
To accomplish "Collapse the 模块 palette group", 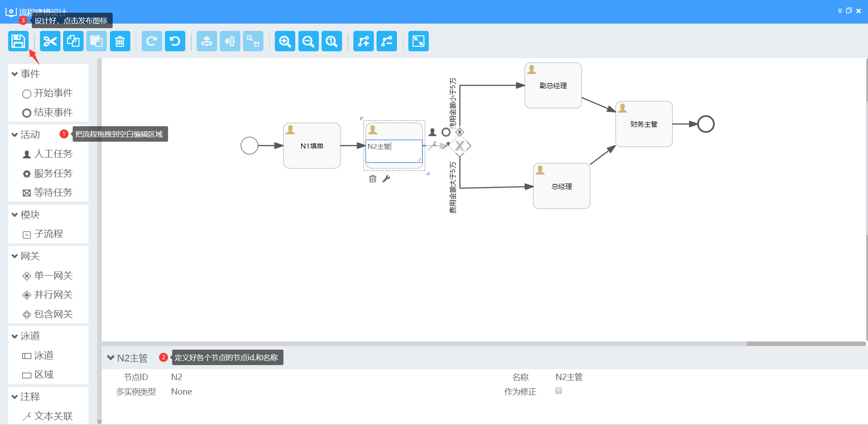I will click(x=15, y=215).
